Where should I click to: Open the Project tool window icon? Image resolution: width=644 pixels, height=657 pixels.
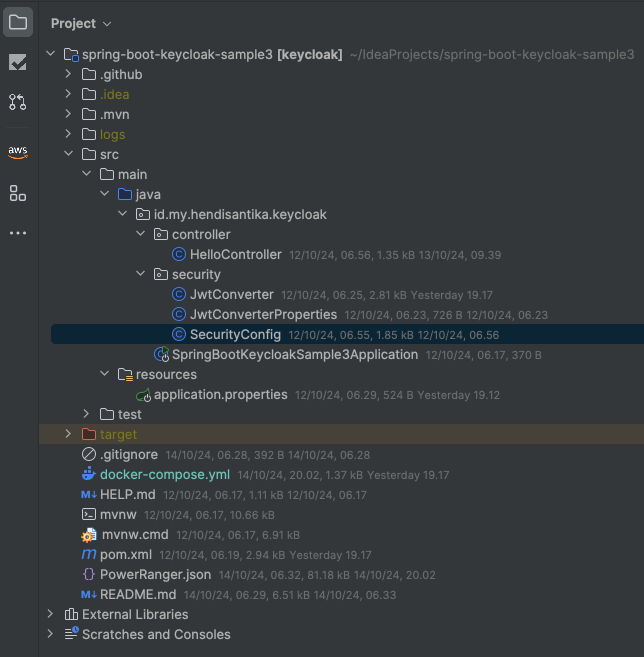click(x=18, y=22)
